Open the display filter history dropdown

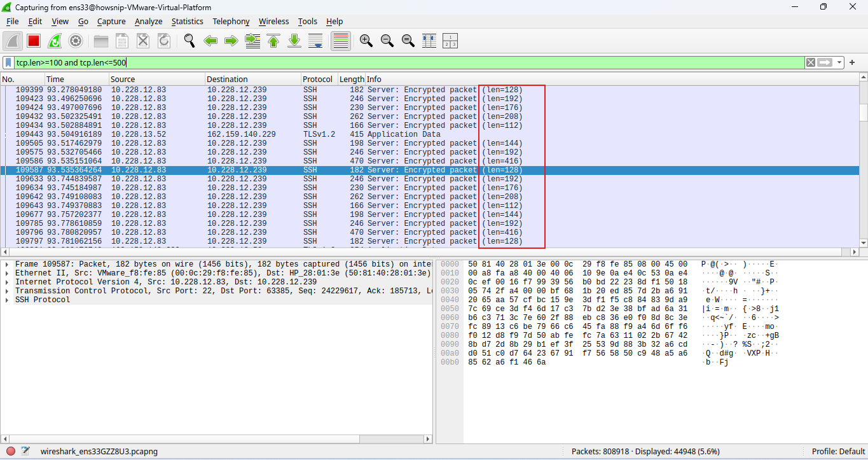(839, 62)
